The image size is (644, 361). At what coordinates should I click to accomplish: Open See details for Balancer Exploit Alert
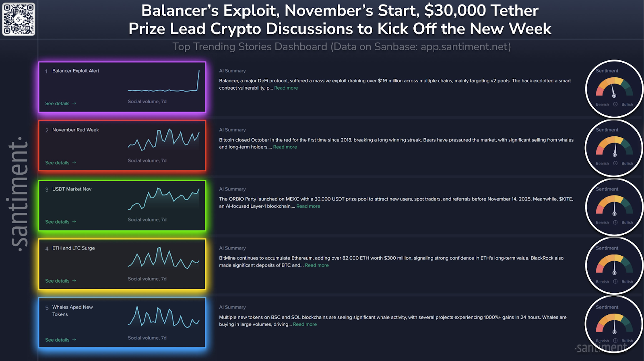point(60,103)
